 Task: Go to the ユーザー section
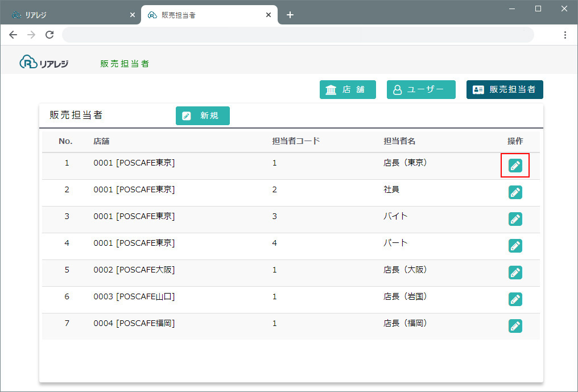point(421,90)
